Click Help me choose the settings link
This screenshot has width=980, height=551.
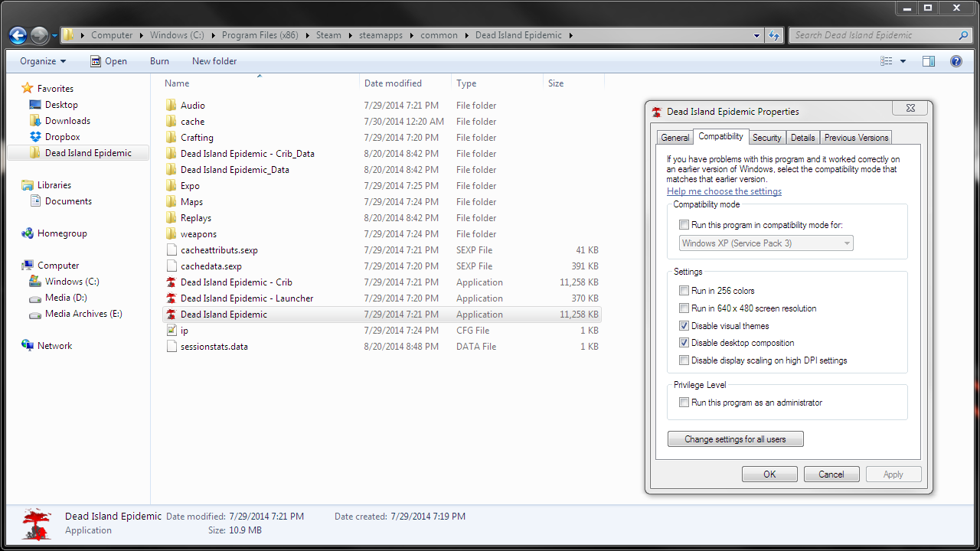(724, 191)
